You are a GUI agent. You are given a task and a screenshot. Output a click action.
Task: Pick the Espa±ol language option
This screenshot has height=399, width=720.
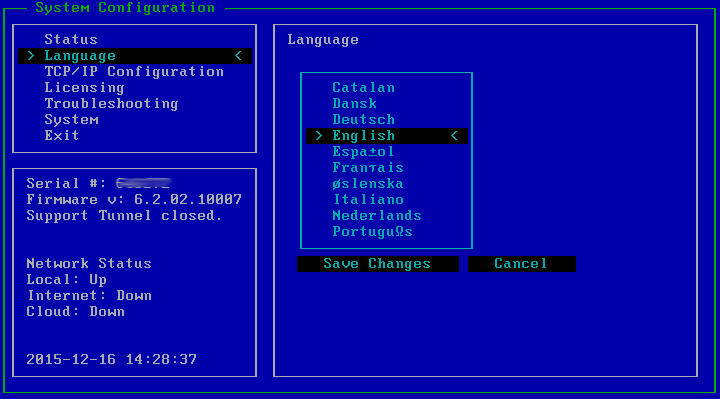tap(363, 152)
